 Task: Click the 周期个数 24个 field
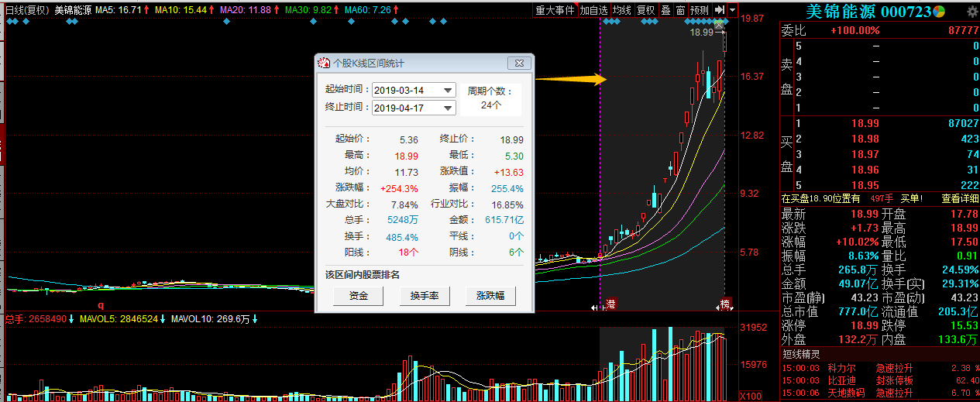(490, 98)
